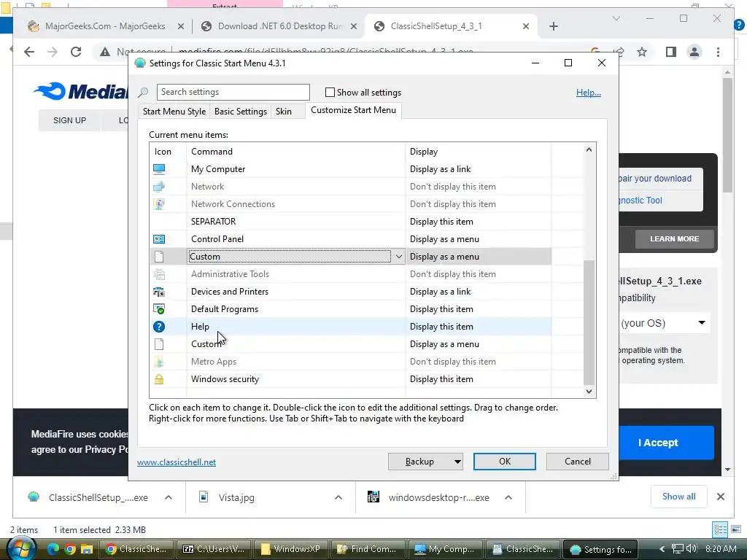Open a new Chrome tab with plus icon
Image resolution: width=747 pixels, height=560 pixels.
[553, 26]
